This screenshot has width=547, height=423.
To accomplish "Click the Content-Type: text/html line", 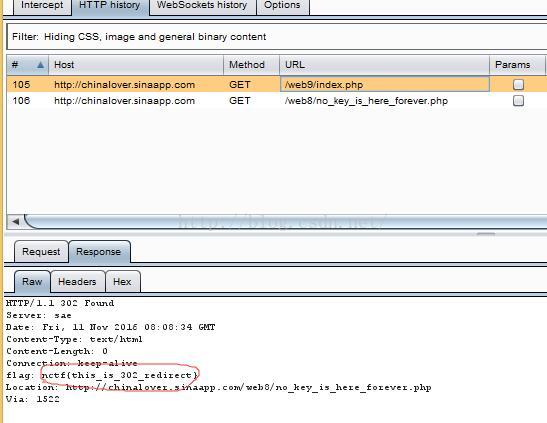I will pyautogui.click(x=74, y=339).
